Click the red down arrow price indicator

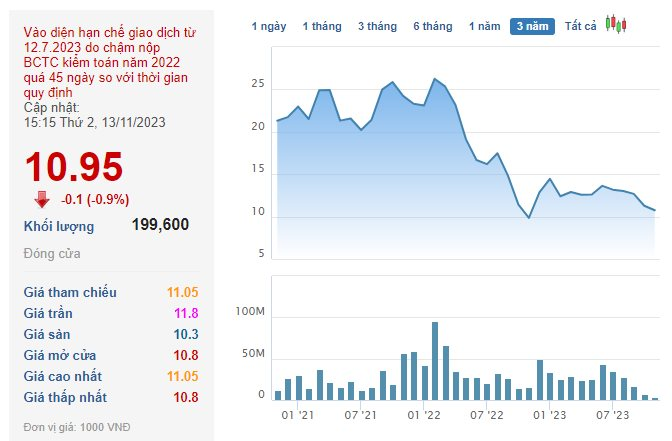(42, 198)
